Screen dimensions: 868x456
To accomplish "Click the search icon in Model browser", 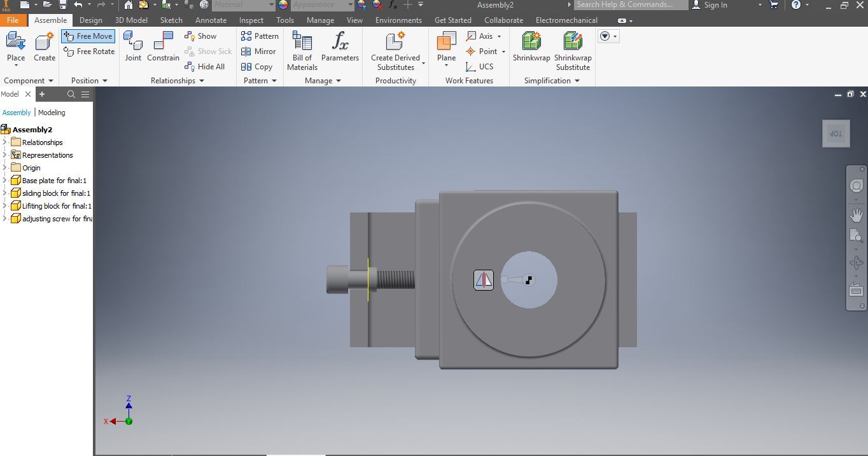I will coord(71,94).
